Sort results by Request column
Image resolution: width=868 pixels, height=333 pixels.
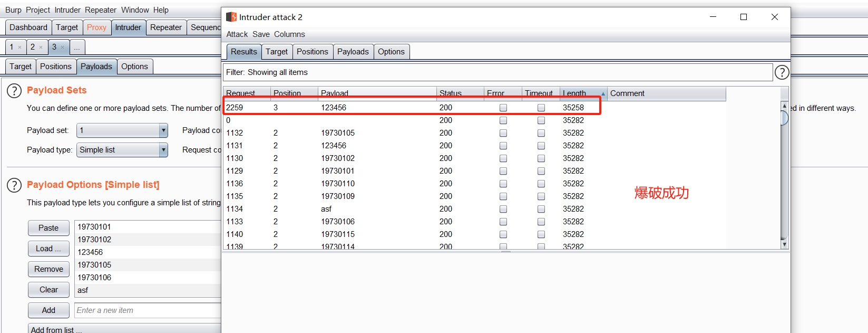pos(247,93)
